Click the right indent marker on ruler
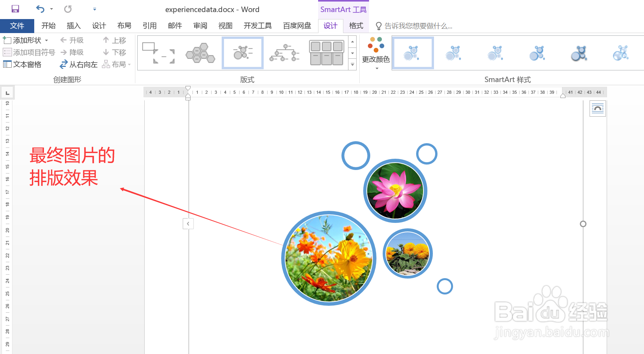 (563, 96)
